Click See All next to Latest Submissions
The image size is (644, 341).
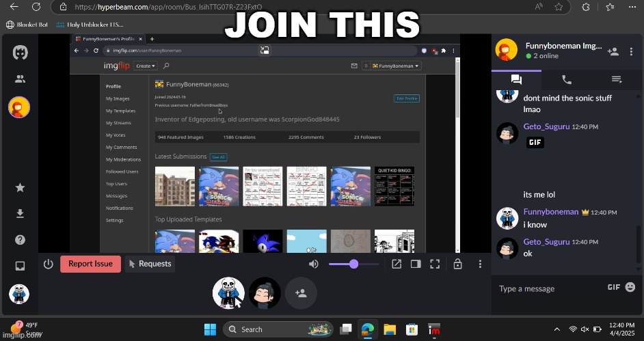[218, 157]
